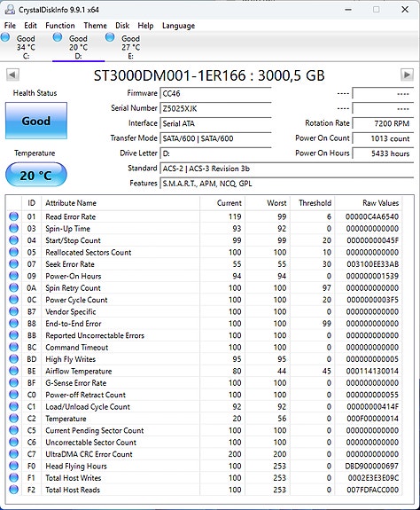Go to next disk with right arrow
Viewport: 420px width, 510px height.
coord(407,75)
